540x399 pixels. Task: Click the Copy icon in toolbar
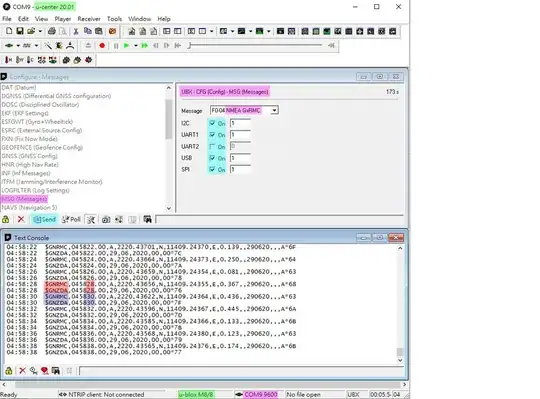[87, 31]
